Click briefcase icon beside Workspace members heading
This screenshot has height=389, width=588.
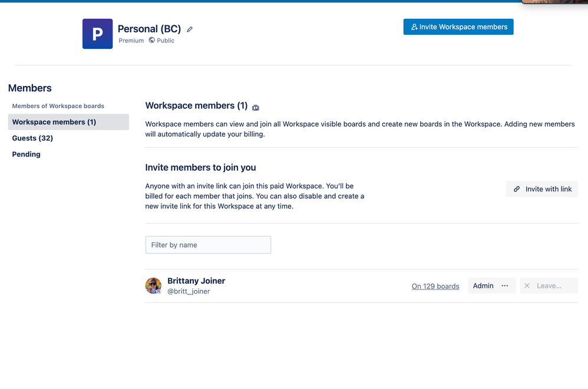[256, 108]
